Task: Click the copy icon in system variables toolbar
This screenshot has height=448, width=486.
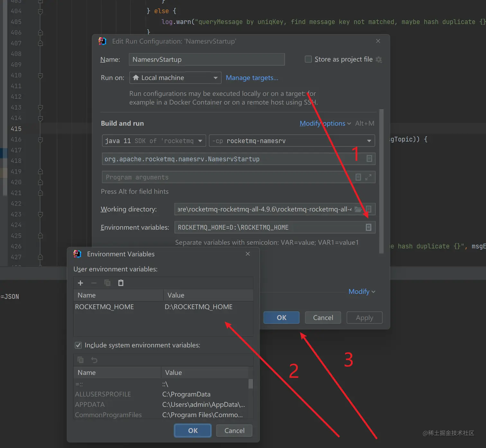Action: point(80,360)
